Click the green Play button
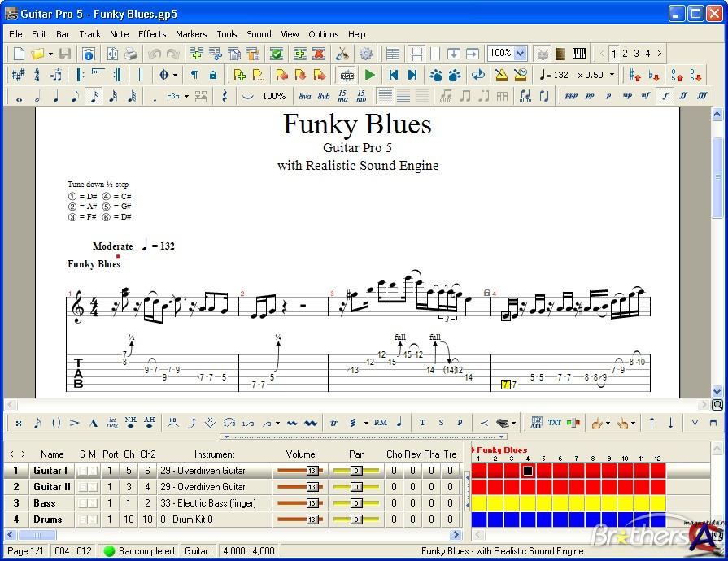Image resolution: width=728 pixels, height=561 pixels. (x=370, y=75)
